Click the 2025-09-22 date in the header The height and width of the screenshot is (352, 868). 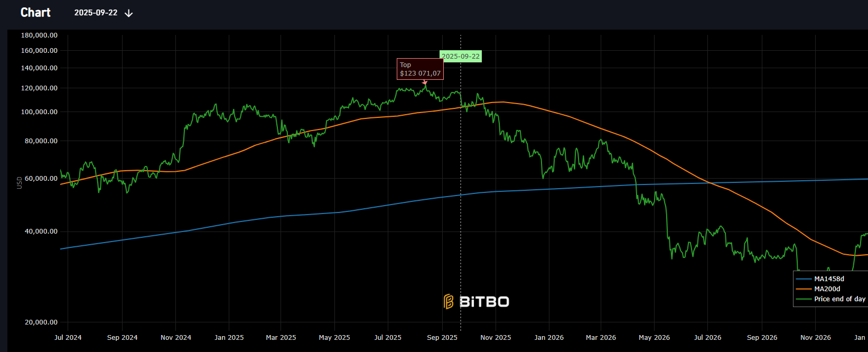(96, 13)
